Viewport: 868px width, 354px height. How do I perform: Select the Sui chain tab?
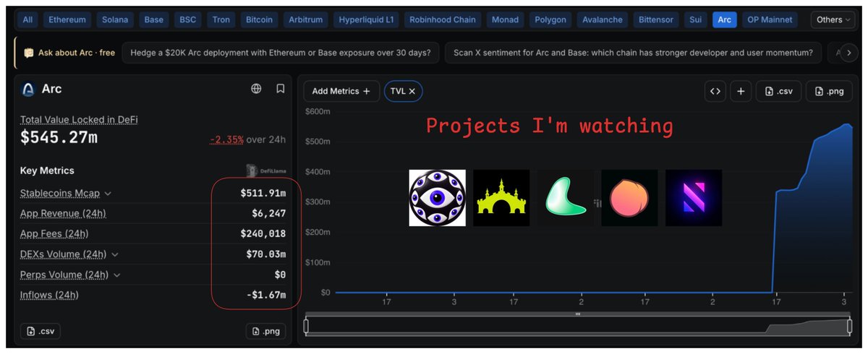coord(695,20)
